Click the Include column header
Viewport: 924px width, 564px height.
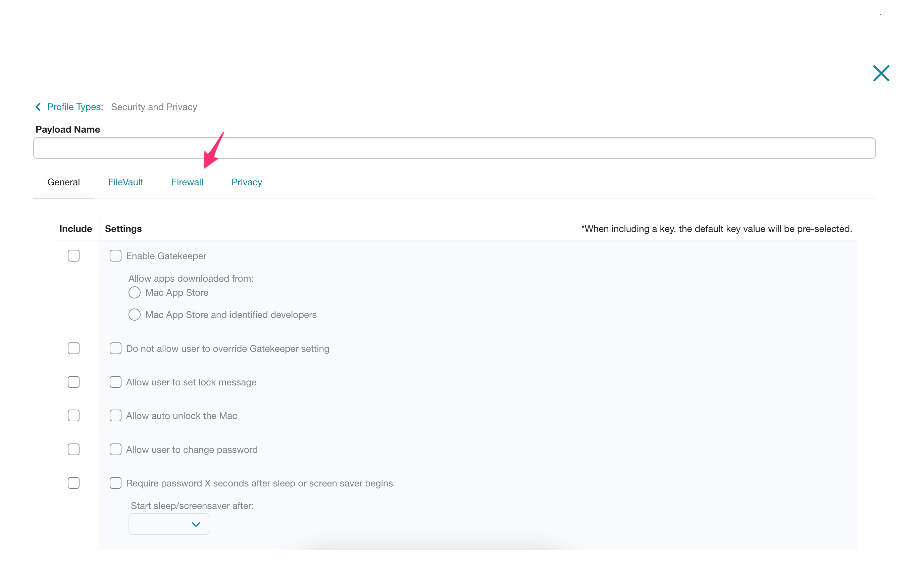click(x=76, y=229)
